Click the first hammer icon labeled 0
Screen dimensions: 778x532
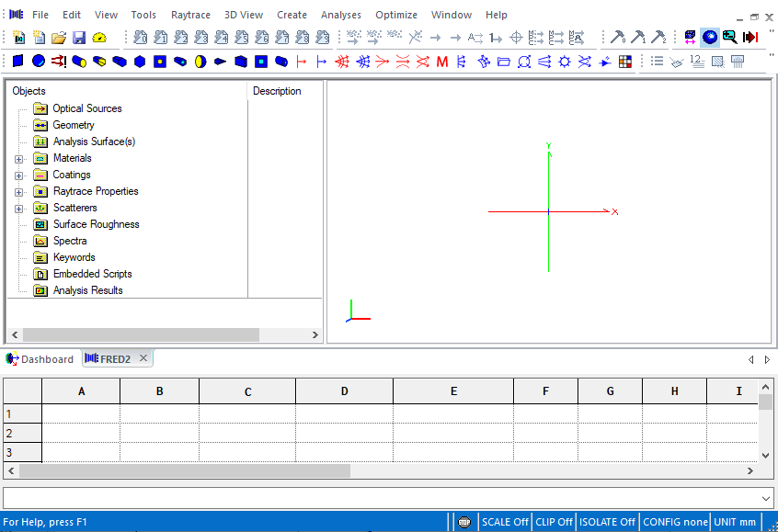pyautogui.click(x=618, y=38)
